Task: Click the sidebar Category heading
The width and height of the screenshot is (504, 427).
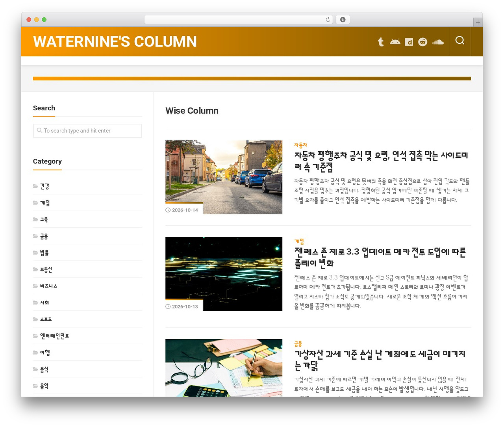Action: pyautogui.click(x=47, y=161)
